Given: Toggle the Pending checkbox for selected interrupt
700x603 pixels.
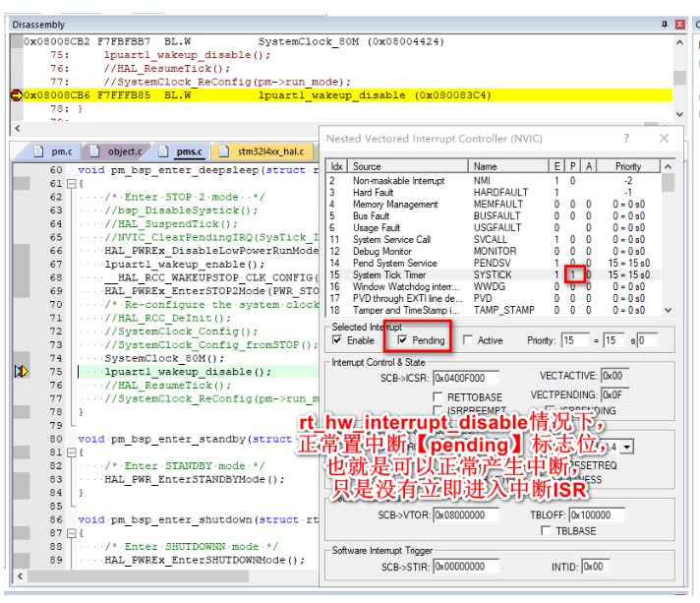Looking at the screenshot, I should pos(402,340).
